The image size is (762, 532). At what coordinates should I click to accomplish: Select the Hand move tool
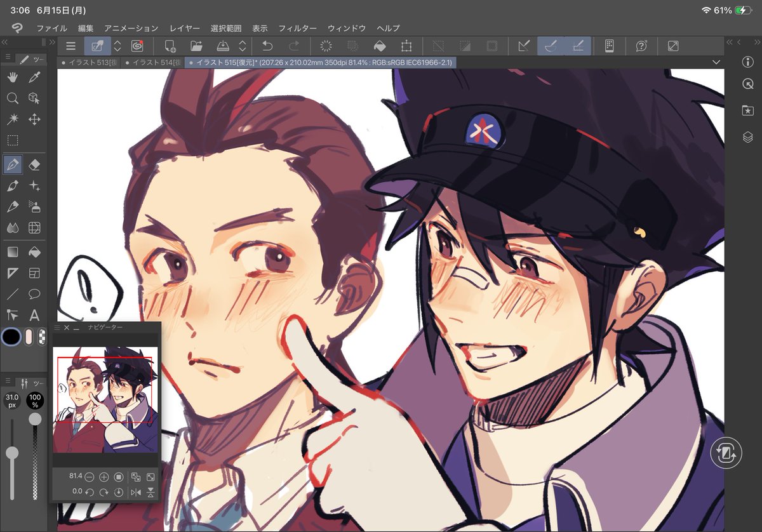(x=12, y=77)
